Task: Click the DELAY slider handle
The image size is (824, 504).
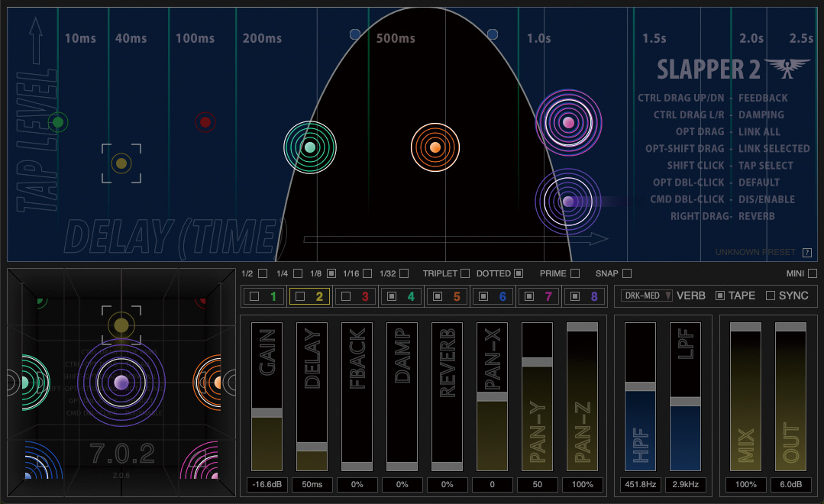Action: coord(312,446)
